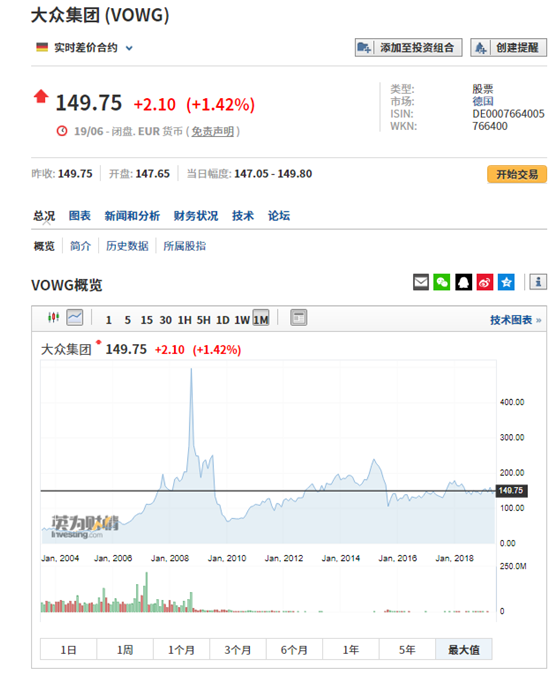This screenshot has width=558, height=677.
Task: Show the 最大值 chart range
Action: pyautogui.click(x=464, y=649)
